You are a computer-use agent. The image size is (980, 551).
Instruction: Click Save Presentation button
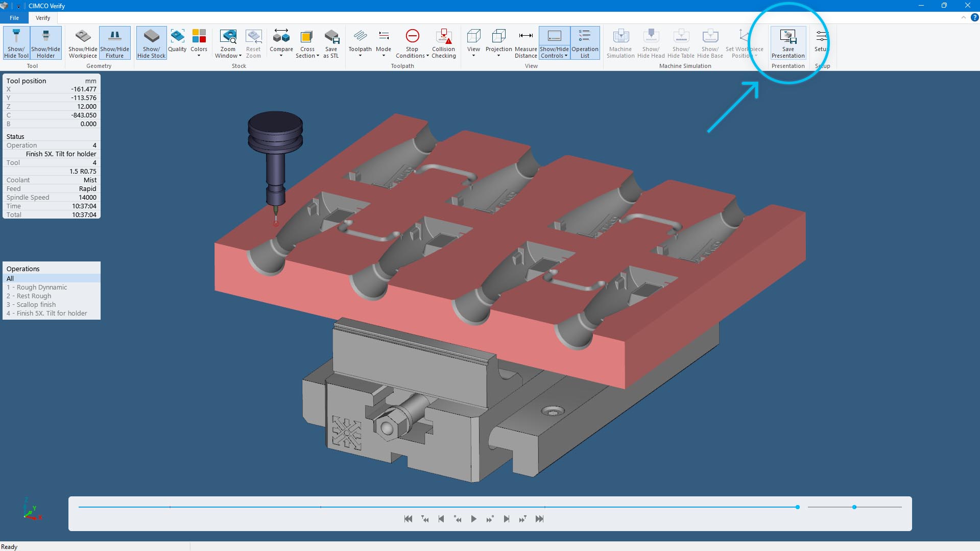(x=788, y=43)
